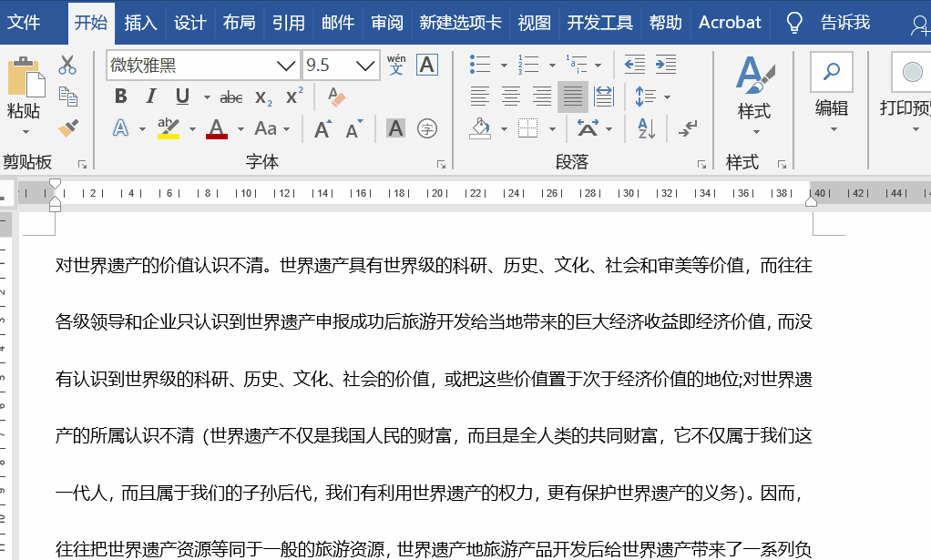Toggle italic formatting
Image resolution: width=931 pixels, height=560 pixels.
click(151, 97)
